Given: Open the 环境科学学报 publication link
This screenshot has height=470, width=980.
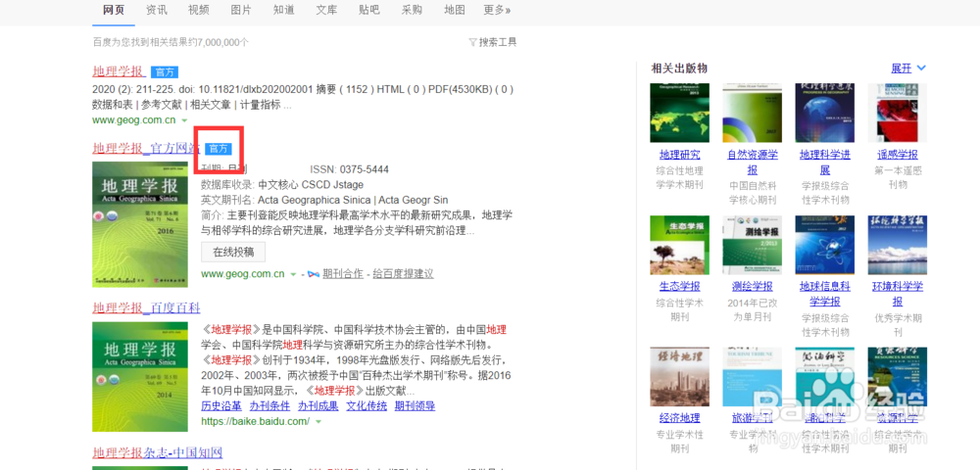Looking at the screenshot, I should pos(898,294).
